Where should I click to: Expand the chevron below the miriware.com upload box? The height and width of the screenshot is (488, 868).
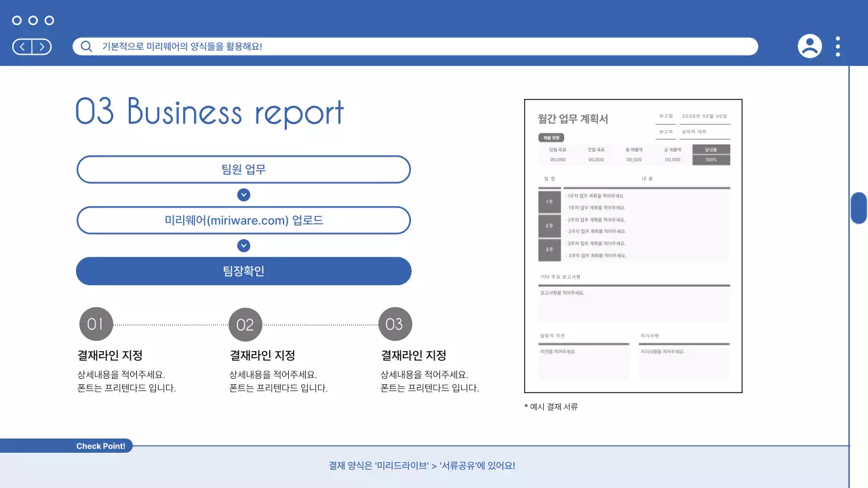pos(243,245)
